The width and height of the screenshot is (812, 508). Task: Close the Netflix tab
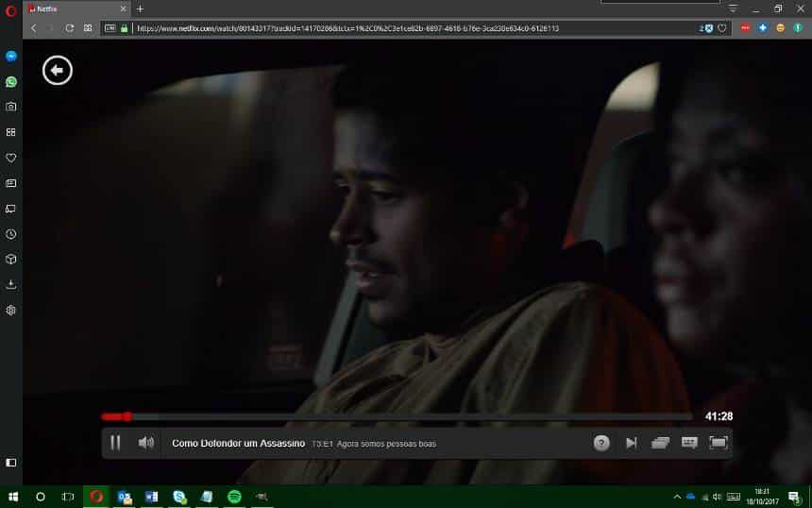point(123,8)
